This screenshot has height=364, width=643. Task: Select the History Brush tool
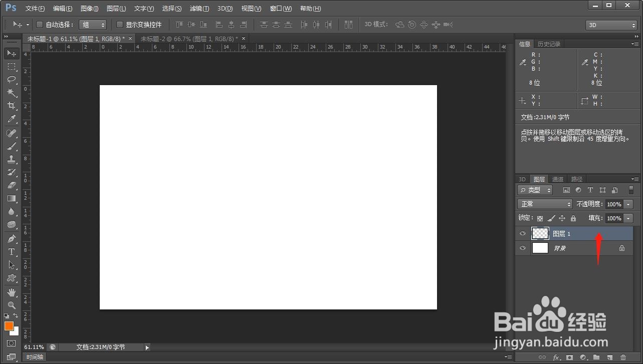click(x=12, y=172)
